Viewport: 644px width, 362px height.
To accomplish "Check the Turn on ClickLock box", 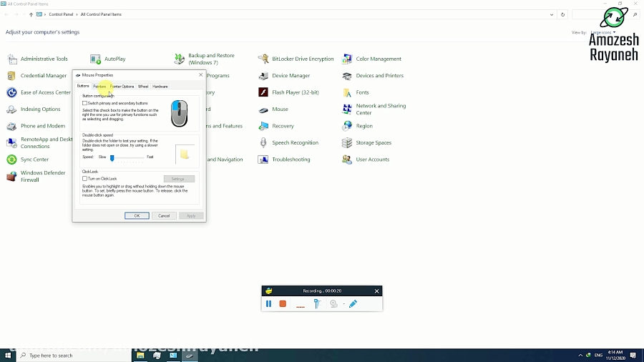I will point(85,179).
